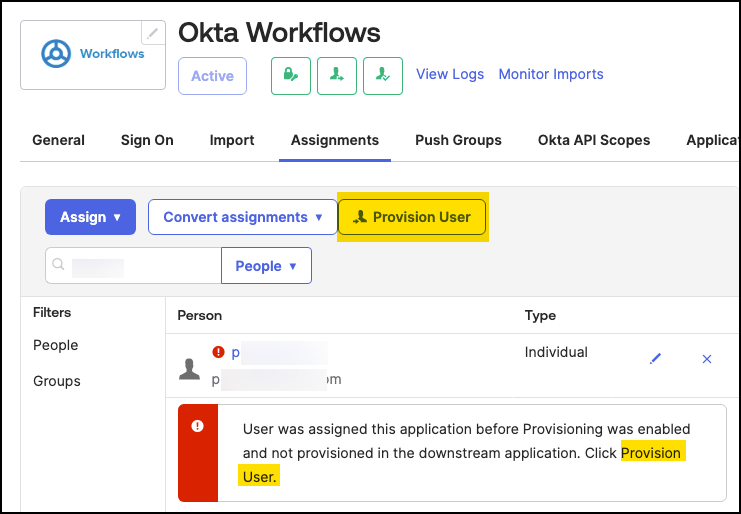Viewport: 741px width, 514px height.
Task: Expand the Convert assignments dropdown
Action: [243, 217]
